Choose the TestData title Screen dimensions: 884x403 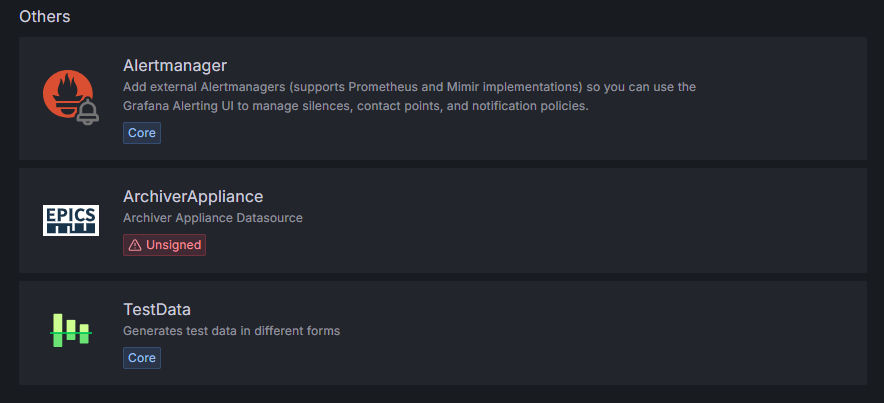(x=157, y=309)
